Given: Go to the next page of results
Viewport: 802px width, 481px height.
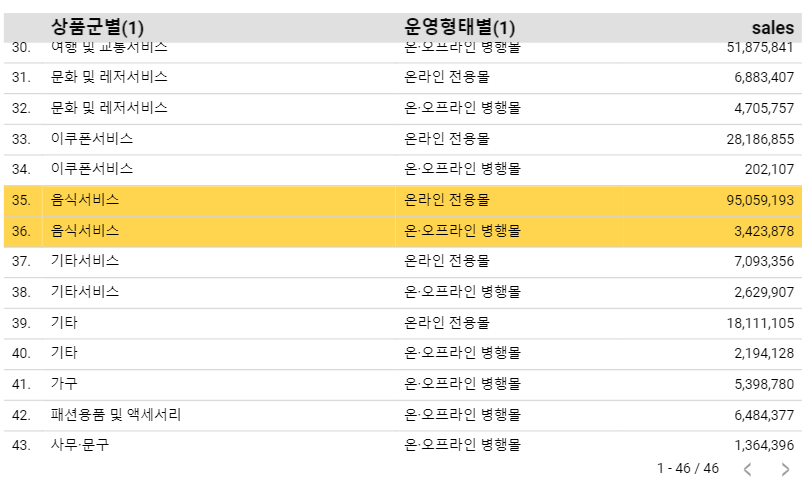Looking at the screenshot, I should 785,469.
